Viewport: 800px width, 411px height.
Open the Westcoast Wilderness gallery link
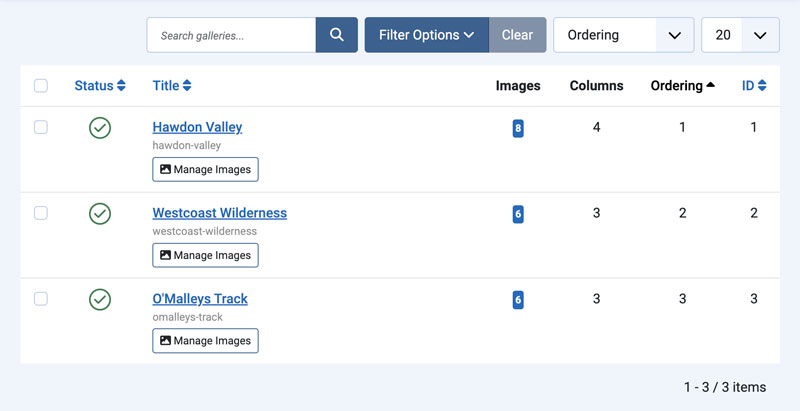coord(219,213)
